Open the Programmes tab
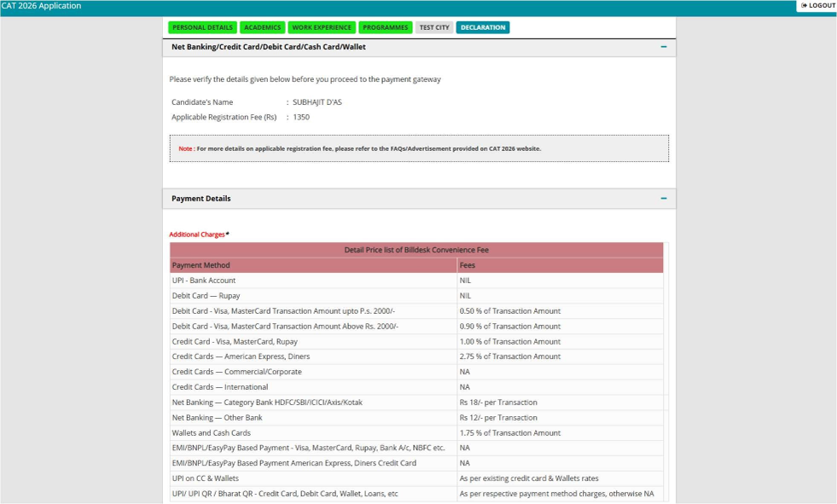 tap(385, 27)
